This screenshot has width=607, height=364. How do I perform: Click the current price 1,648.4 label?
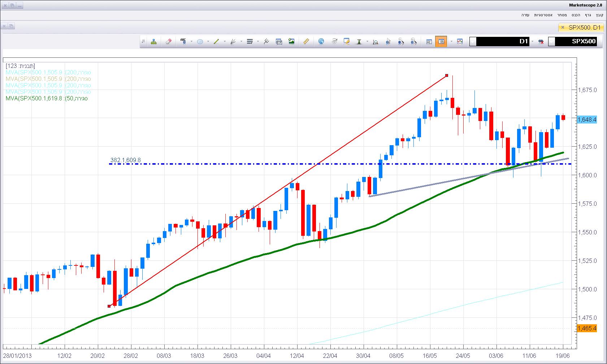click(x=587, y=120)
